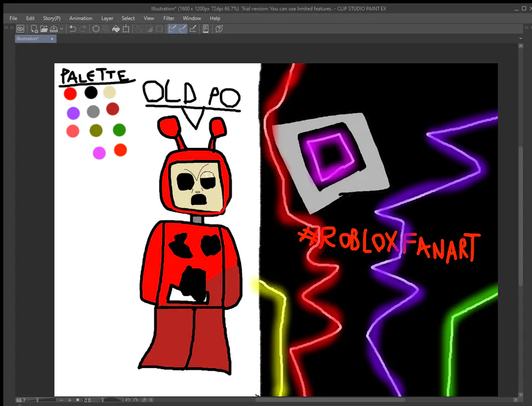Click the Scale/Rotate transform icon
Image resolution: width=532 pixels, height=406 pixels.
pyautogui.click(x=126, y=29)
